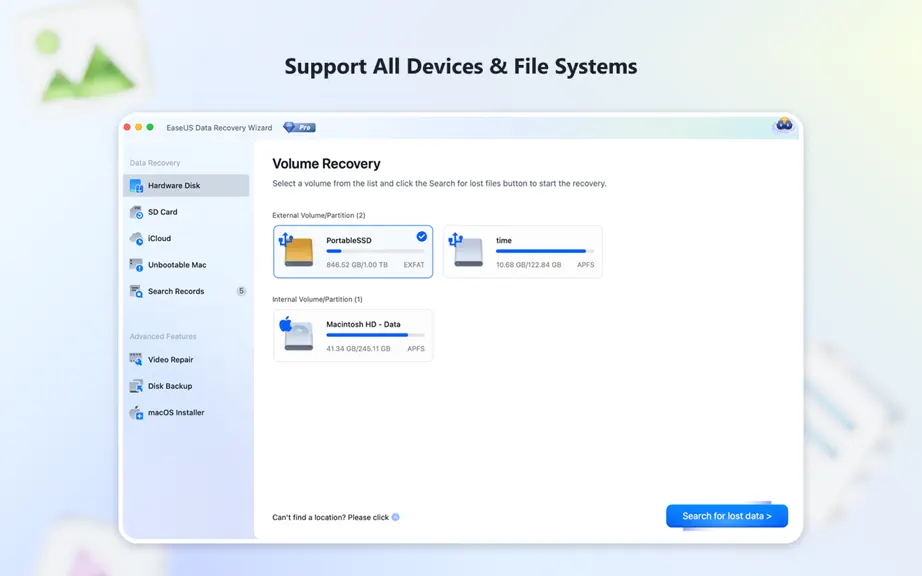The width and height of the screenshot is (922, 576).
Task: Click the PortableSSD storage usage bar
Action: pos(375,251)
